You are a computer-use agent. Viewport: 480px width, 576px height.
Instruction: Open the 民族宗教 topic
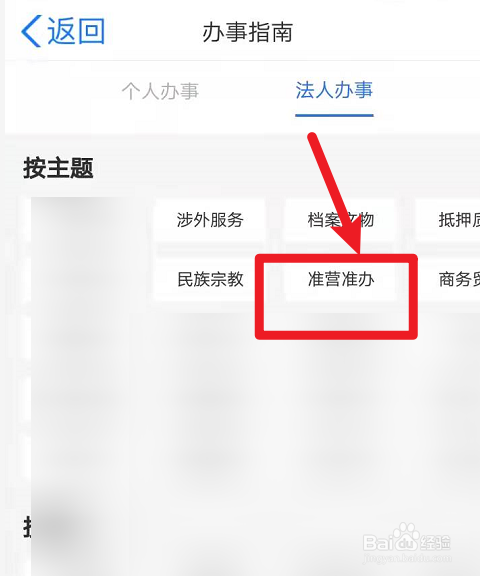(210, 279)
